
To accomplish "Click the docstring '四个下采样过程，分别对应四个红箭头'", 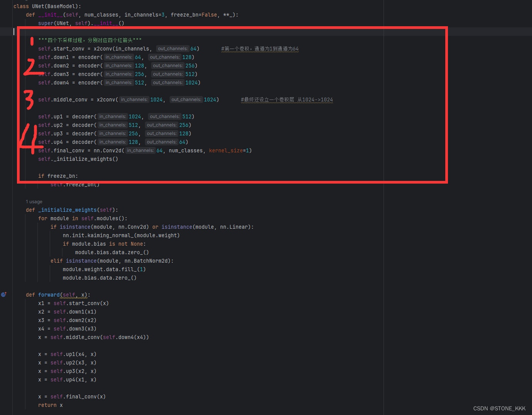I will (90, 40).
